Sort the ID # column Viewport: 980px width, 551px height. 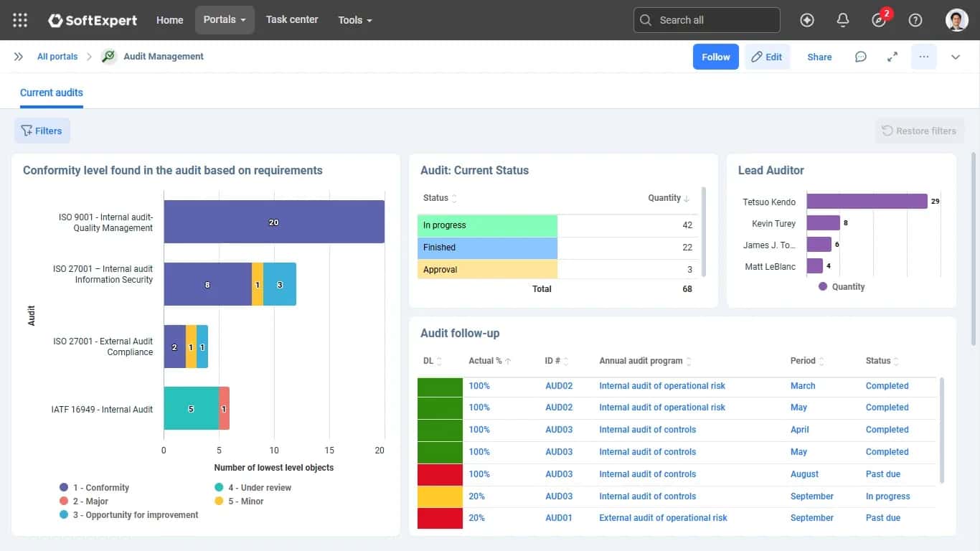[x=566, y=361]
